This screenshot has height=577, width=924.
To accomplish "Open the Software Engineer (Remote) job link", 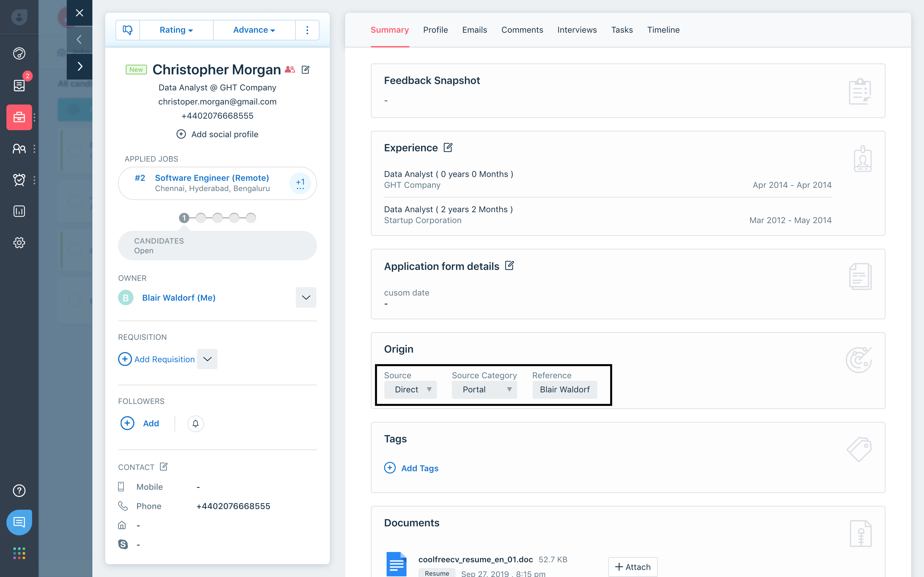I will 211,178.
